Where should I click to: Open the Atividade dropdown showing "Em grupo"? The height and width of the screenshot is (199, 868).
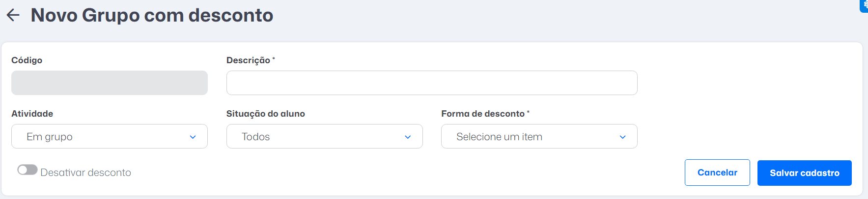(110, 136)
